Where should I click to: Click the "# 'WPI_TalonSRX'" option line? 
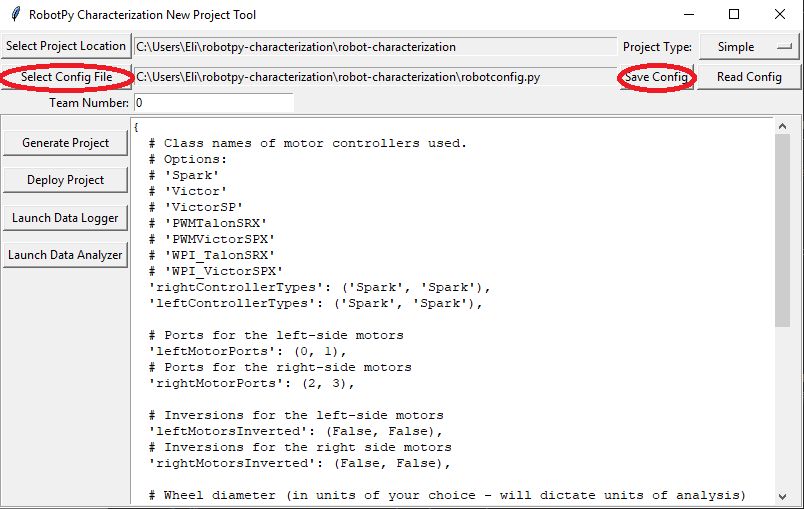212,255
